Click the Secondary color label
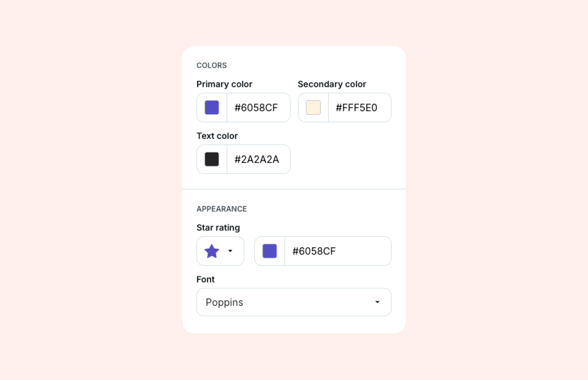Image resolution: width=588 pixels, height=380 pixels. 332,84
